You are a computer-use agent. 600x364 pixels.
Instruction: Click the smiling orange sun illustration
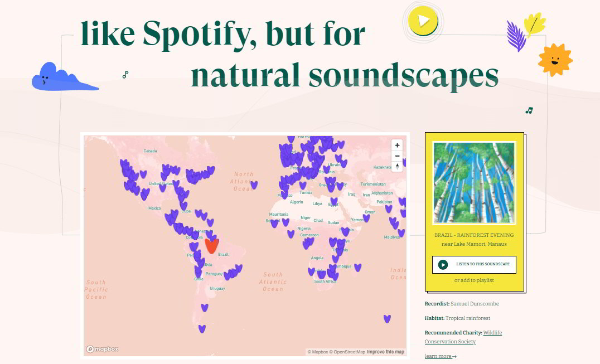pos(555,60)
